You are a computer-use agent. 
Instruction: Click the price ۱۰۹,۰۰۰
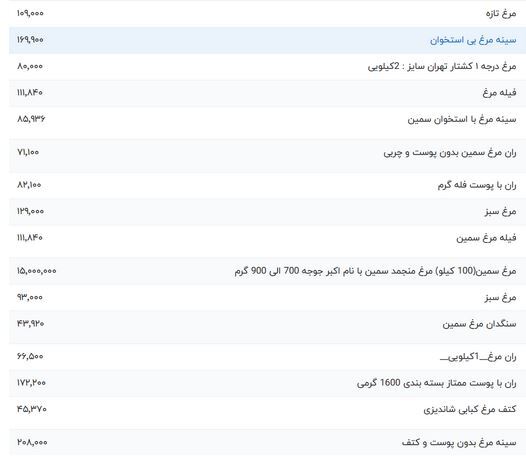click(x=30, y=13)
